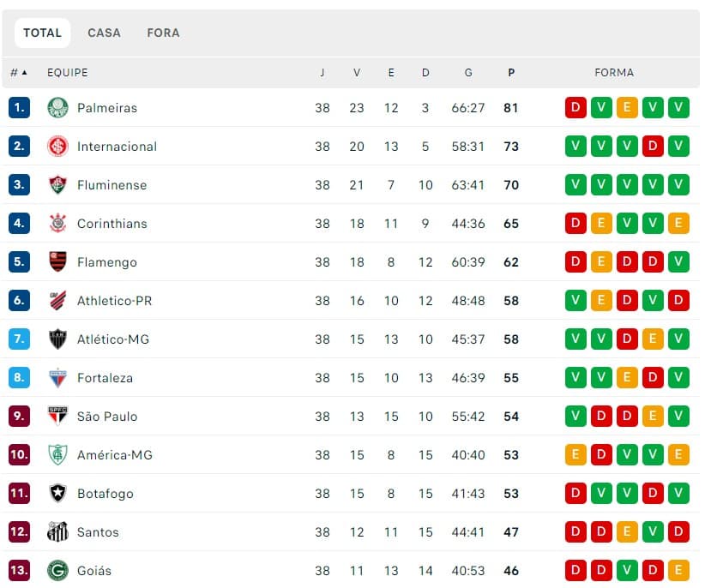Switch to the CASA tab
The image size is (705, 588).
point(105,33)
